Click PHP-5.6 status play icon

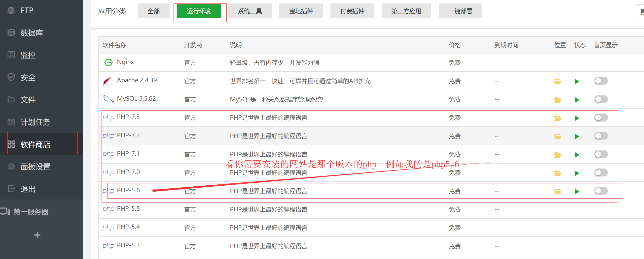(577, 192)
